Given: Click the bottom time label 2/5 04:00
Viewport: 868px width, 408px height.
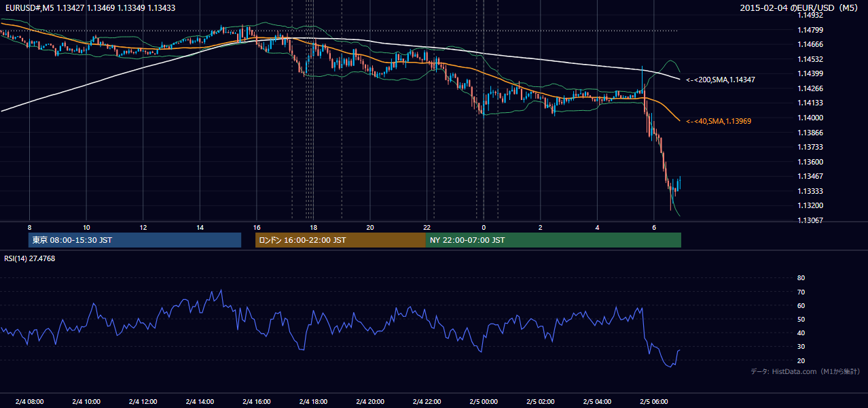Looking at the screenshot, I should point(596,402).
